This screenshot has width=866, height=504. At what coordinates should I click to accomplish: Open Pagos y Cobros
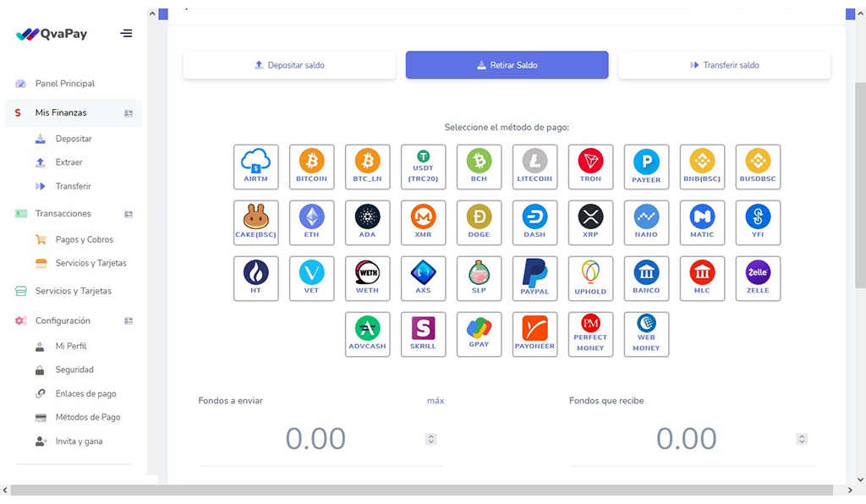84,239
